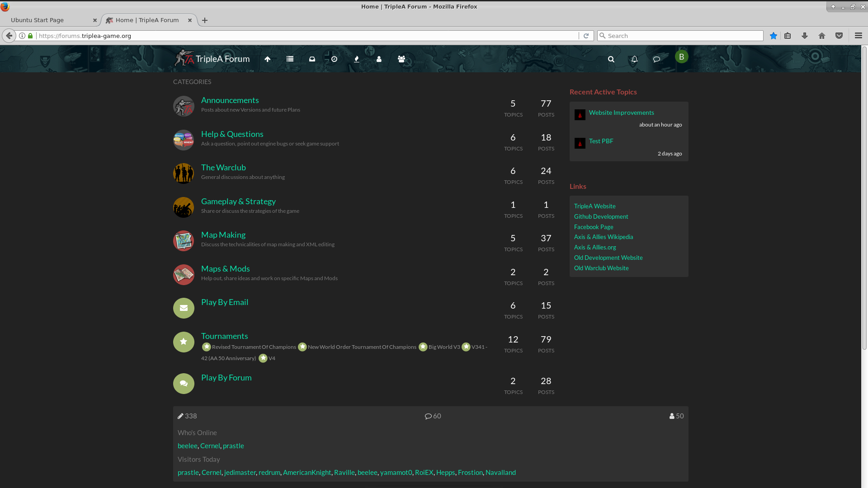
Task: Open a new tab with plus button
Action: pyautogui.click(x=205, y=20)
